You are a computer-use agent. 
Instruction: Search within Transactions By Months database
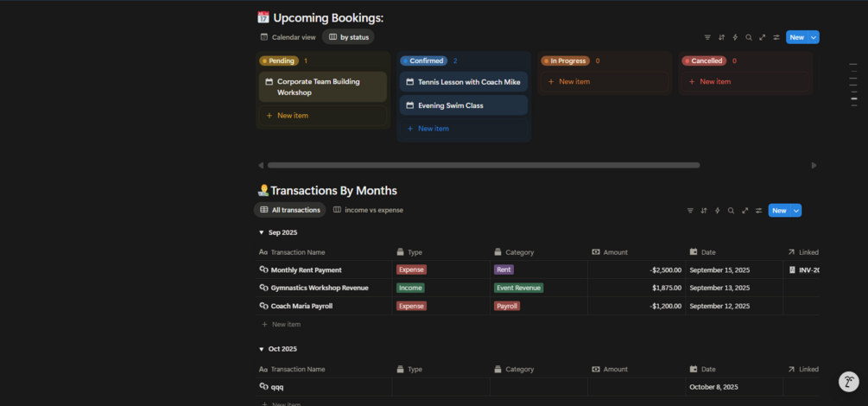pyautogui.click(x=731, y=211)
